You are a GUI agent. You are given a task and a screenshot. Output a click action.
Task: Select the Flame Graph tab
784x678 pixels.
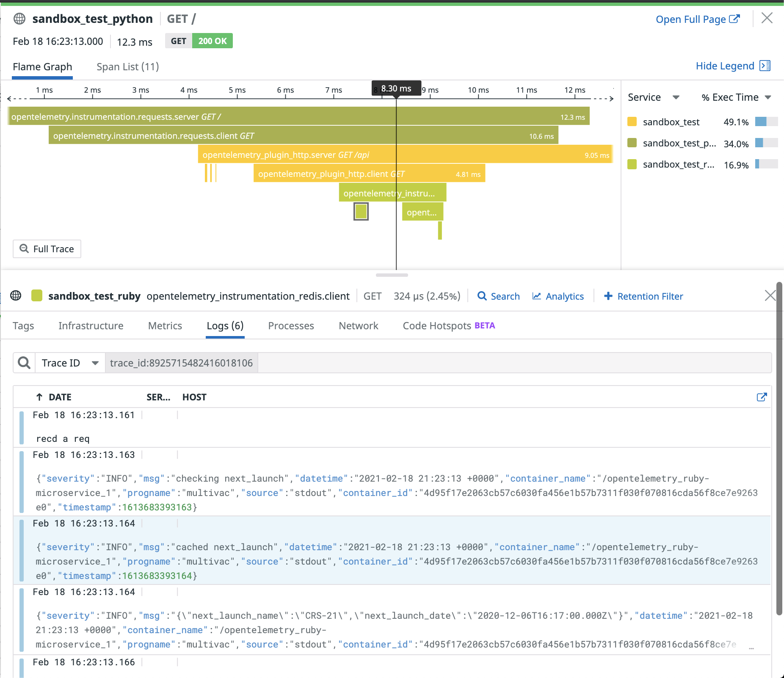click(42, 67)
